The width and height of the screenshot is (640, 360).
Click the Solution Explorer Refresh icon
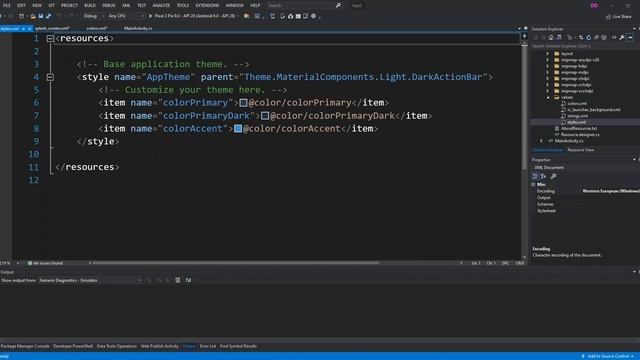click(589, 38)
